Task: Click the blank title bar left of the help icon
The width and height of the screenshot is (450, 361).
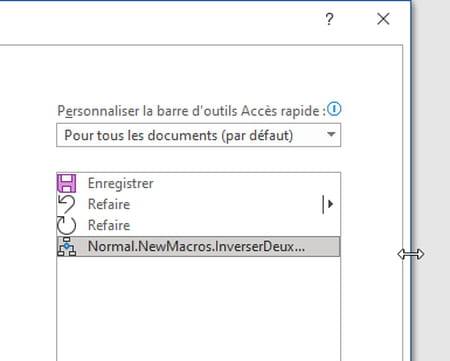Action: 160,19
